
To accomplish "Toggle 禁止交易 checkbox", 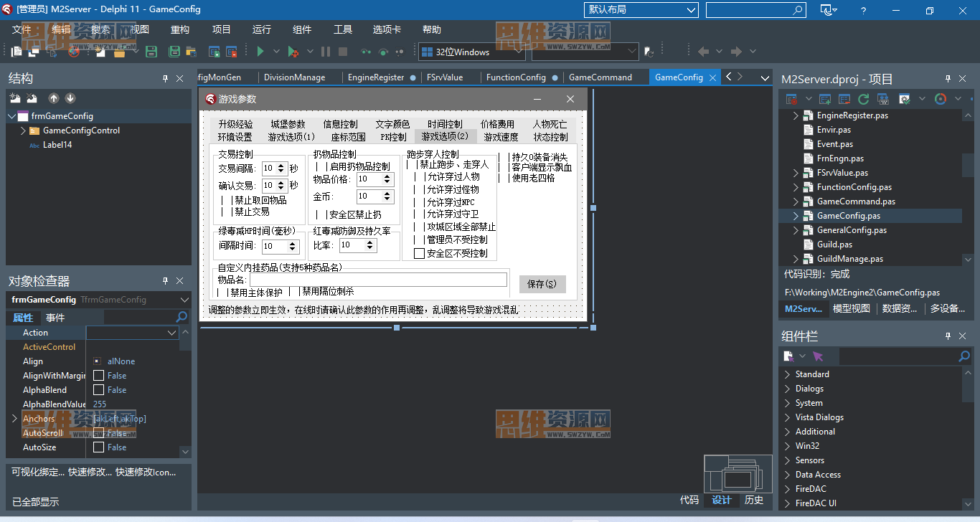I will coord(227,212).
